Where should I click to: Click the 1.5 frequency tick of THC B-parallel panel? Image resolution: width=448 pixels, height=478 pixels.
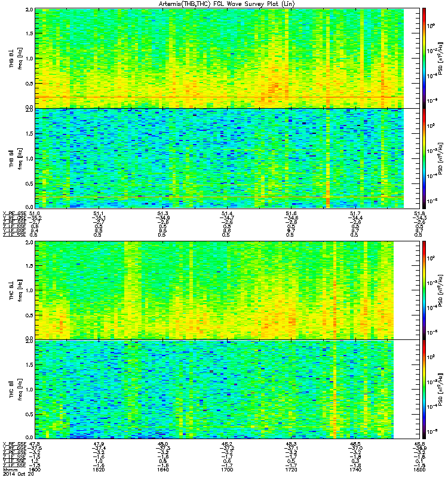(29, 364)
